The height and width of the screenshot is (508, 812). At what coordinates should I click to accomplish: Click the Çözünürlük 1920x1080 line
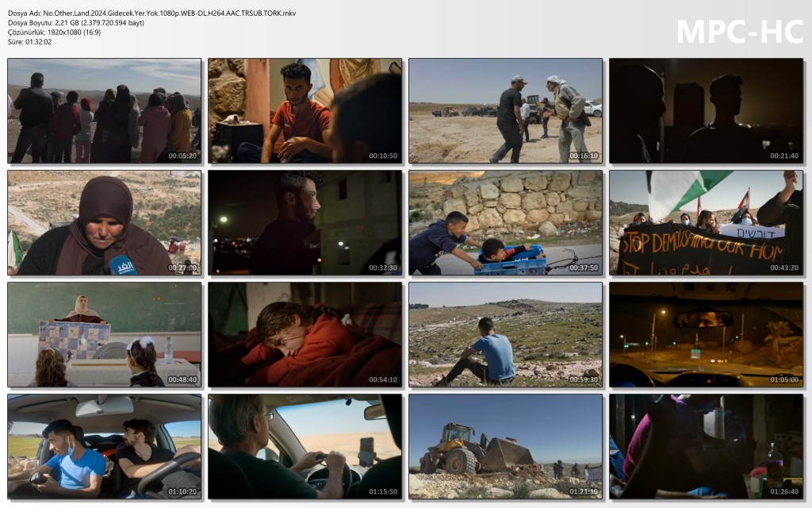55,32
